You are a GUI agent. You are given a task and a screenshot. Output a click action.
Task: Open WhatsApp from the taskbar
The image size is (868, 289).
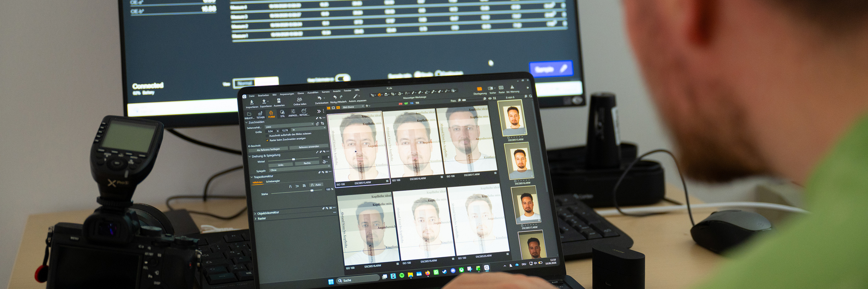pos(436,272)
